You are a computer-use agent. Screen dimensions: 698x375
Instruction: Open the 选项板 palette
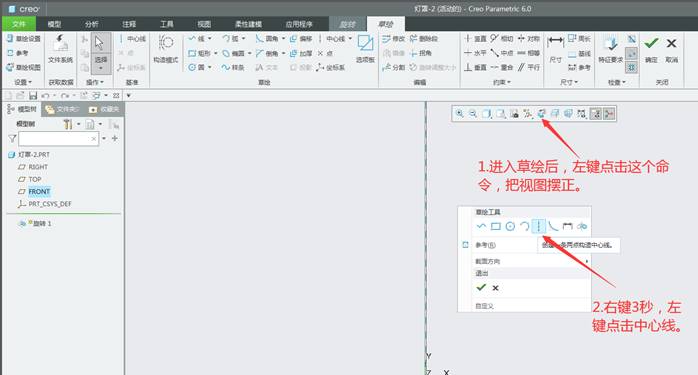(365, 49)
